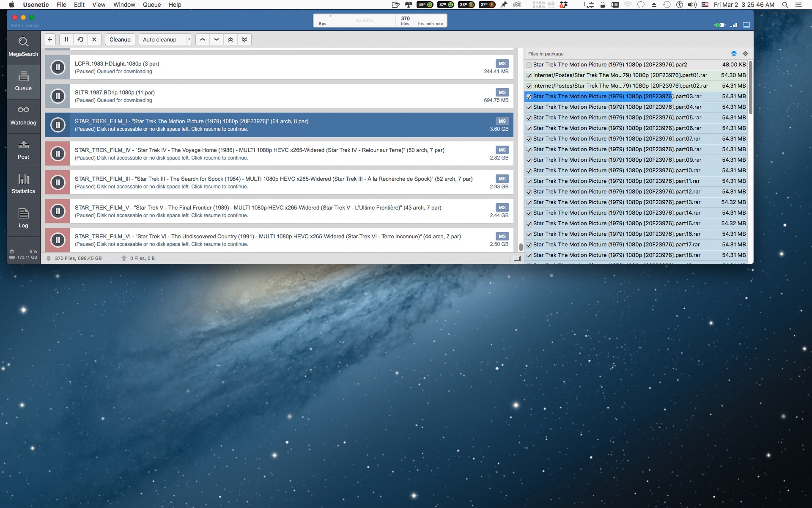Open the Watchdog sidebar panel
Screen dimensions: 812x508
click(23, 116)
